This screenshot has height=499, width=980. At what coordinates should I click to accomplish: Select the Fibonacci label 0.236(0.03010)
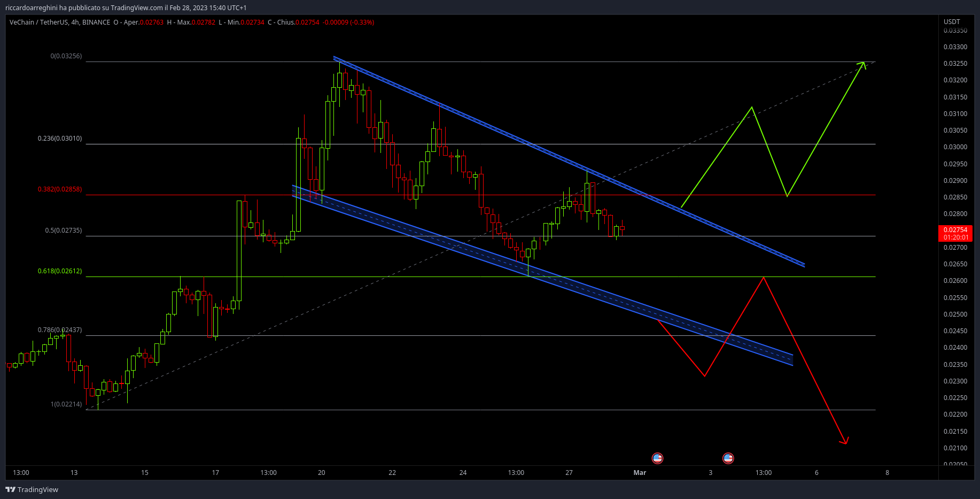pyautogui.click(x=60, y=139)
